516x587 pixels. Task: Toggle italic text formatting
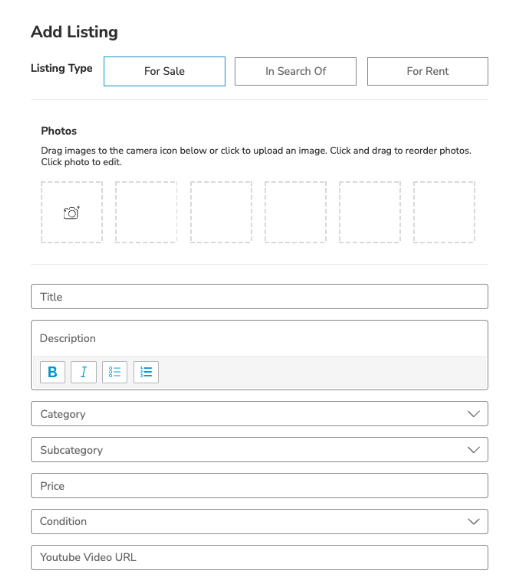pyautogui.click(x=84, y=372)
